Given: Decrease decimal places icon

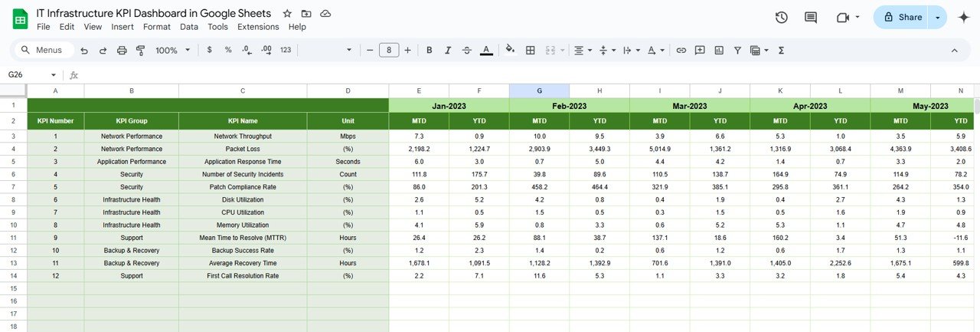Looking at the screenshot, I should tap(247, 50).
